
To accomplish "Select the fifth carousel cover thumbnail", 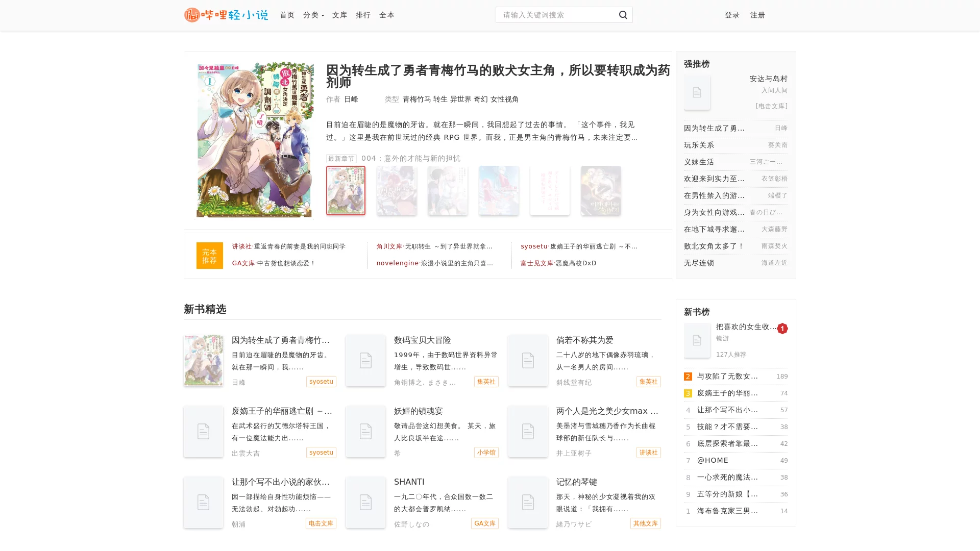I will point(550,190).
